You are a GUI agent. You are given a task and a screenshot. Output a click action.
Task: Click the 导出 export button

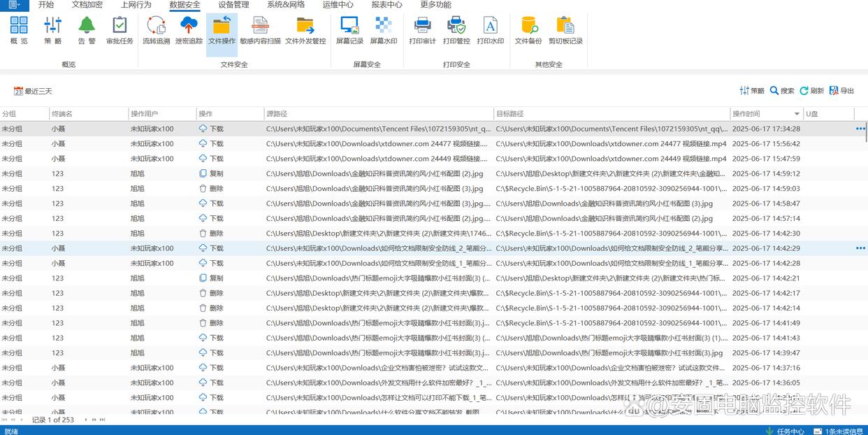(842, 91)
